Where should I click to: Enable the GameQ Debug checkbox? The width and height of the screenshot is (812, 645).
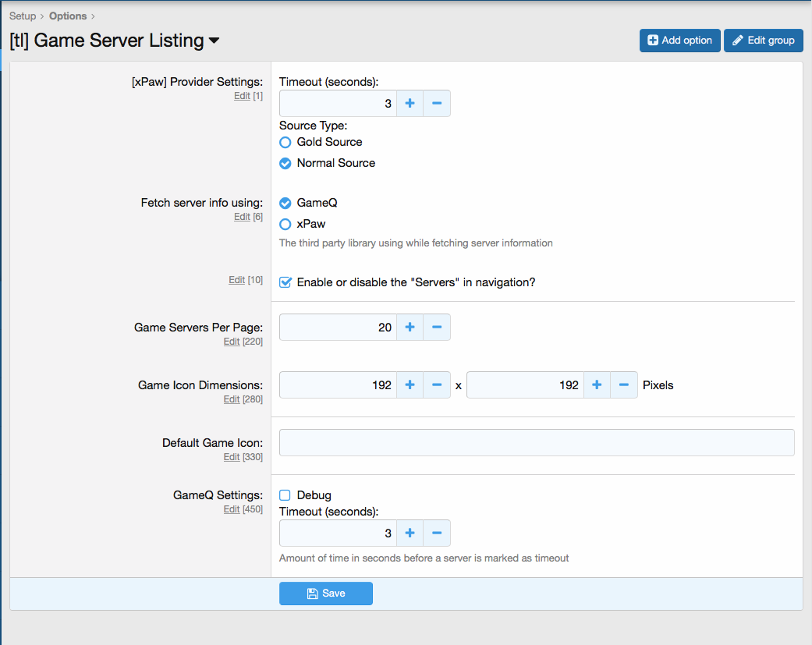click(285, 495)
